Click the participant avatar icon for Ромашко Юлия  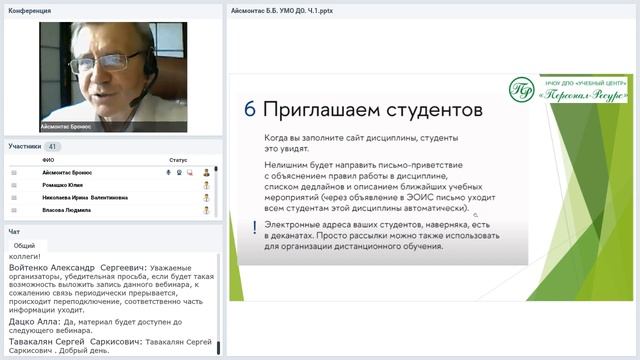click(207, 185)
